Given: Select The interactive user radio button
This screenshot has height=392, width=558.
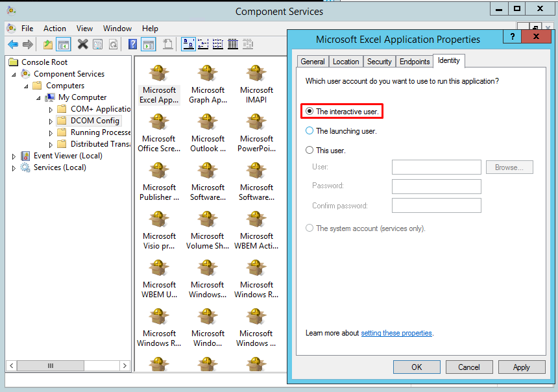Looking at the screenshot, I should pyautogui.click(x=309, y=112).
